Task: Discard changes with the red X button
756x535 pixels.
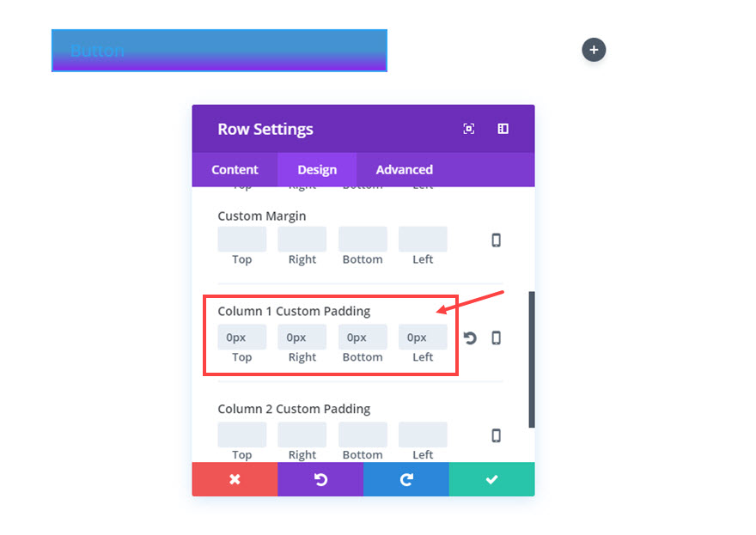Action: click(x=235, y=479)
